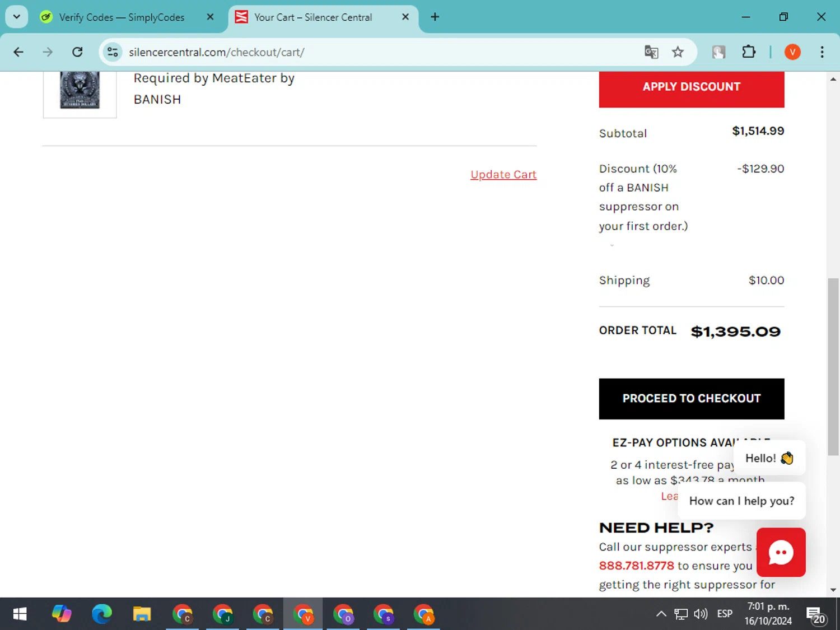
Task: Switch to Chrome window with J badge
Action: 223,614
